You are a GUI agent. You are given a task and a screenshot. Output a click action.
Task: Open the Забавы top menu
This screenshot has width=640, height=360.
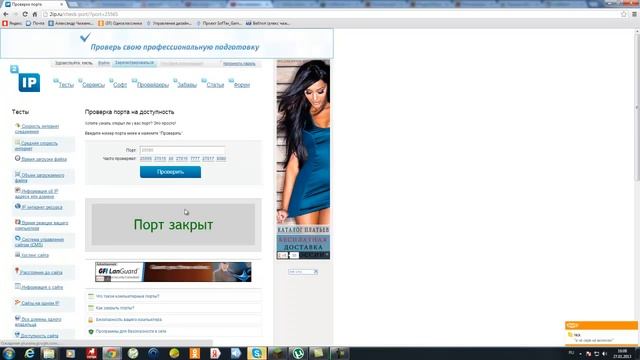[x=187, y=85]
